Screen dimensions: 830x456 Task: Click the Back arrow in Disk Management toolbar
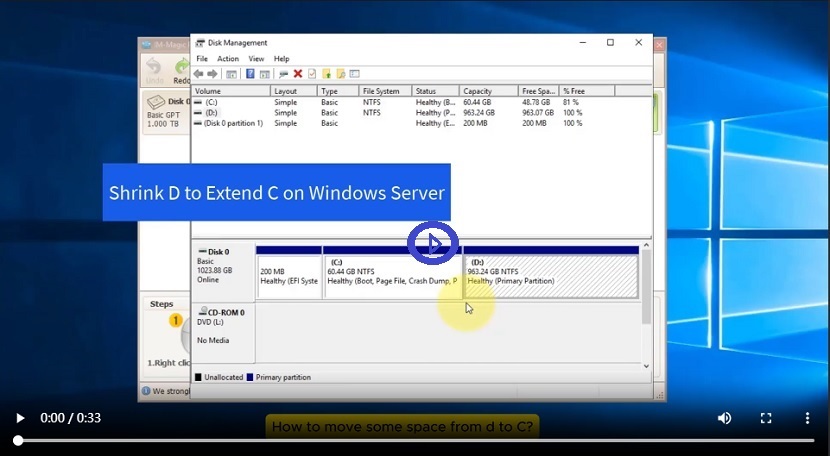coord(199,74)
